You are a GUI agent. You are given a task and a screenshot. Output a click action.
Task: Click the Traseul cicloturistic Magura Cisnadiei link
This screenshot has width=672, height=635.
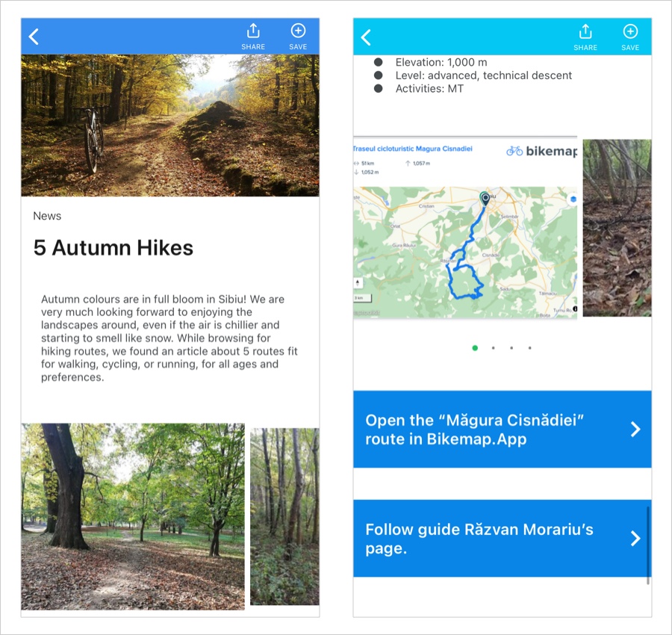pos(413,149)
